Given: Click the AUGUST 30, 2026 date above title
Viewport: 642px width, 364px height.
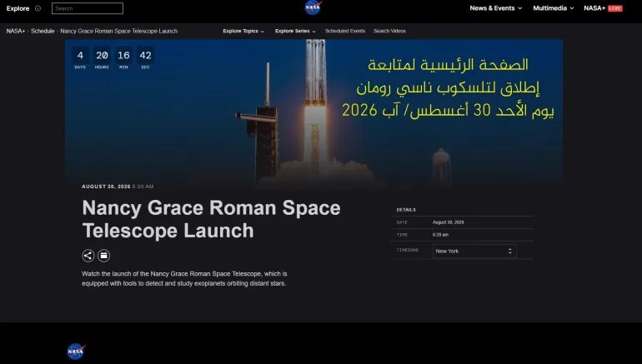Looking at the screenshot, I should point(106,187).
